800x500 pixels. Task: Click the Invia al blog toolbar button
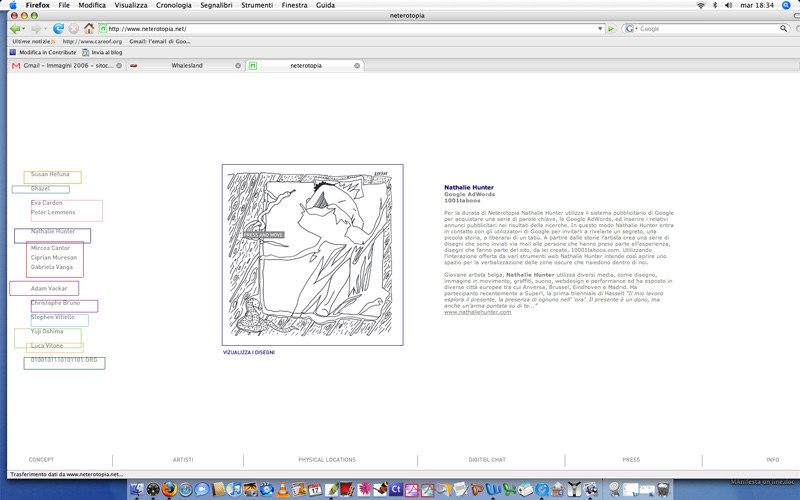[x=102, y=52]
